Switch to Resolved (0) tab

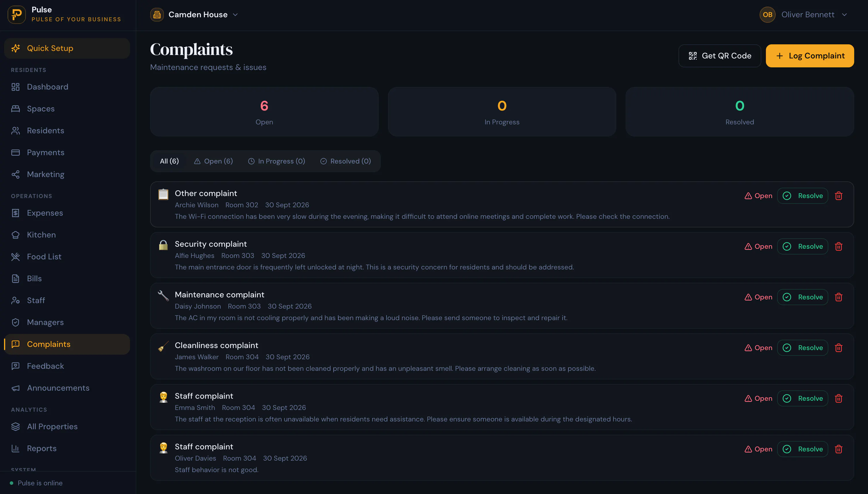point(346,161)
